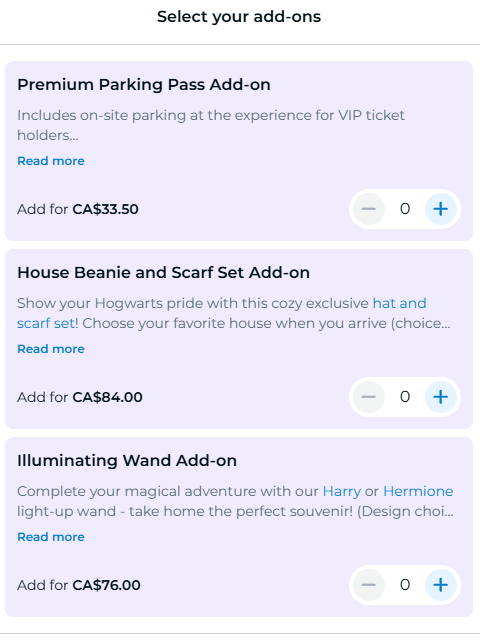Increase Premium Parking Pass quantity with plus

click(441, 209)
